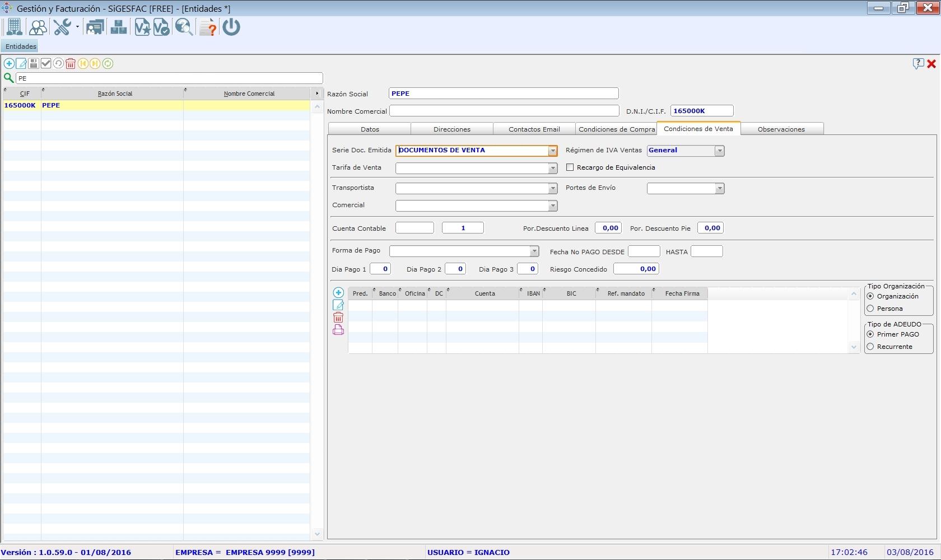This screenshot has width=941, height=560.
Task: Open the Serie Doc. Emitida dropdown
Action: pyautogui.click(x=552, y=151)
